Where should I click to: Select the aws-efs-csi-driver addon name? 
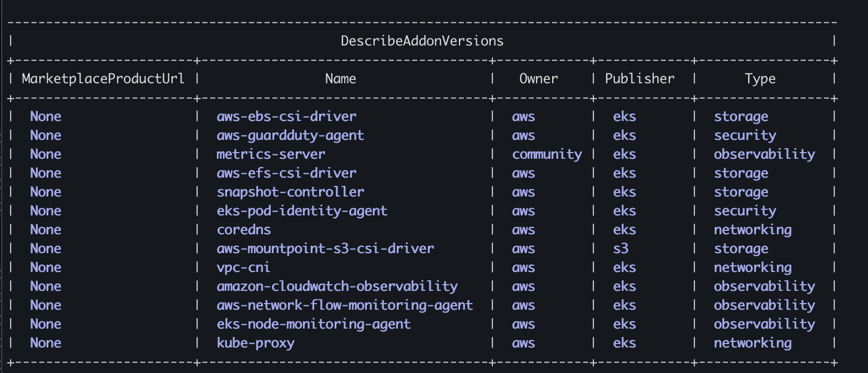point(286,173)
